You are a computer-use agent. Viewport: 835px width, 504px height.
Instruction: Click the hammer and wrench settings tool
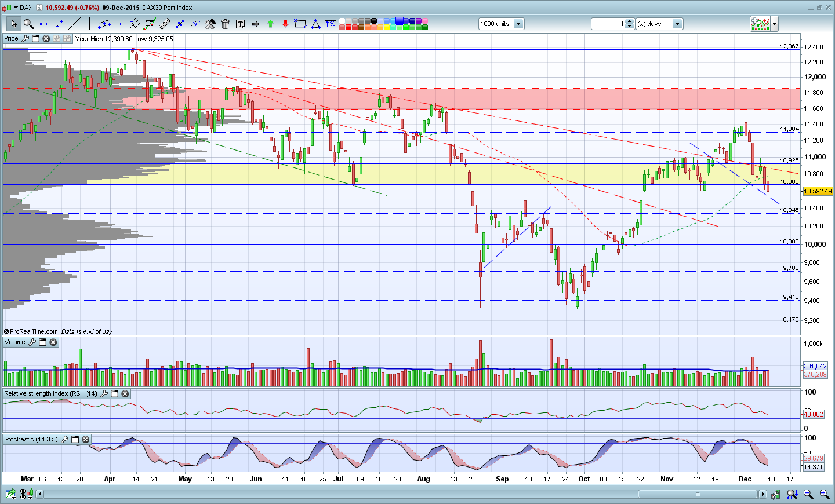(x=210, y=24)
